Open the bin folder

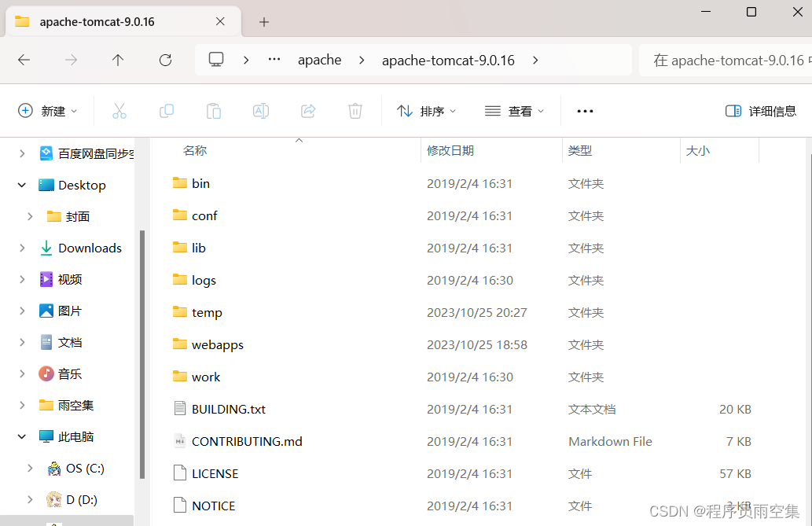point(200,183)
